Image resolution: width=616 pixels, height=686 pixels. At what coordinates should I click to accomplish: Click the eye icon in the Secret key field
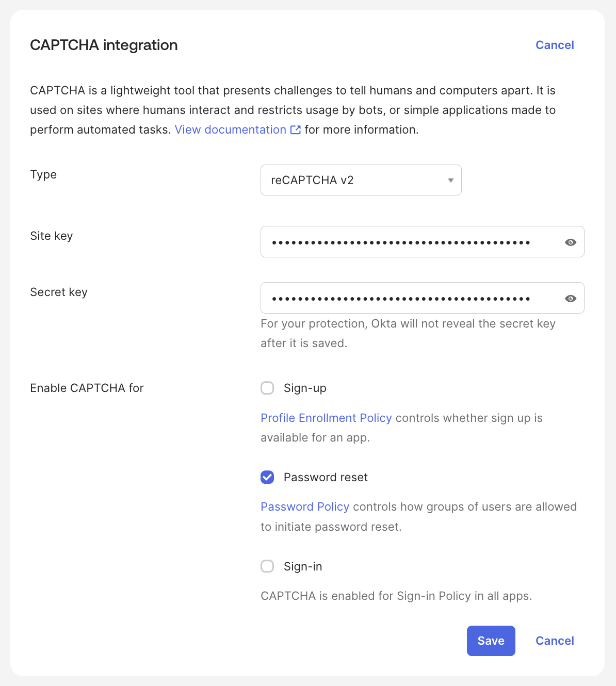571,298
